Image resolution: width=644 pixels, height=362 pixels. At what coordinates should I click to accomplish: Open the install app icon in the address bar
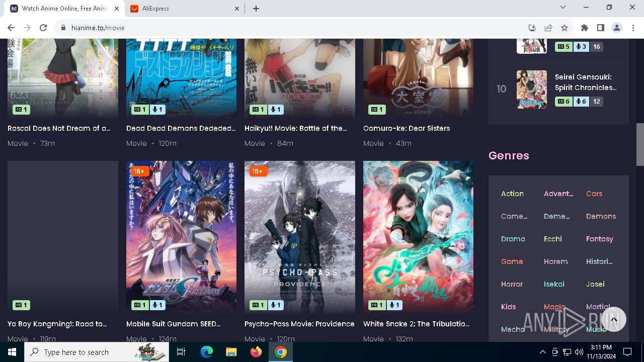532,28
